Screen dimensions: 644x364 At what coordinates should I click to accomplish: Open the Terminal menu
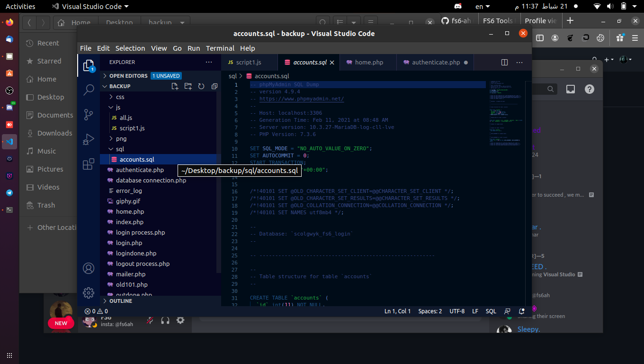coord(220,48)
